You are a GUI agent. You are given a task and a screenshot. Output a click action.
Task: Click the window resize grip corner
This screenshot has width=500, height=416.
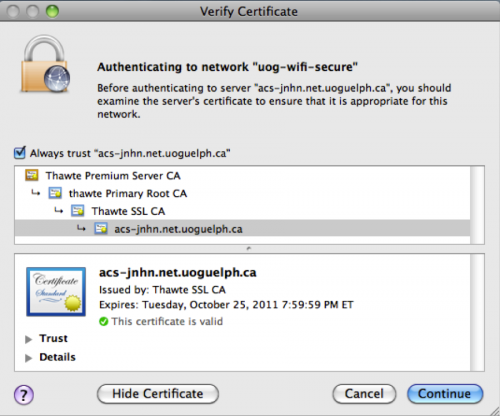coord(494,411)
